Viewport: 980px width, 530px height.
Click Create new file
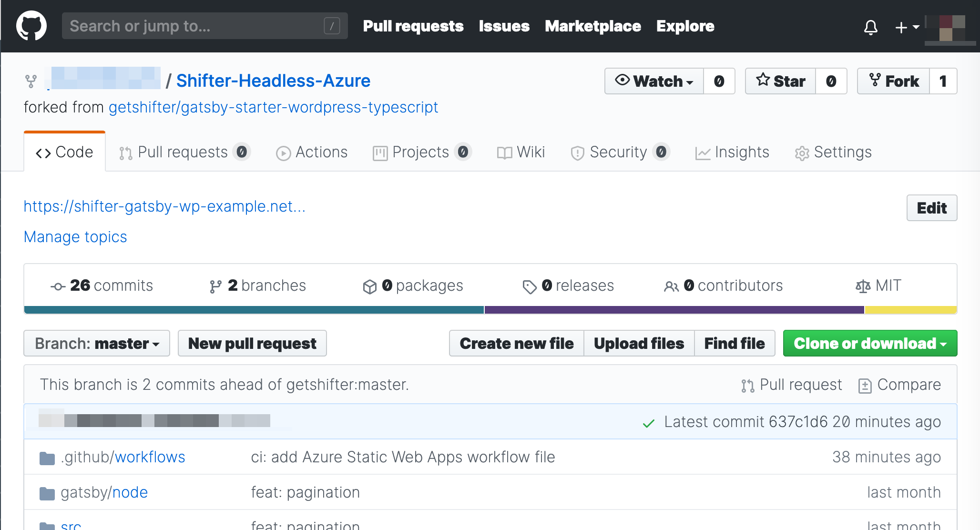tap(517, 343)
